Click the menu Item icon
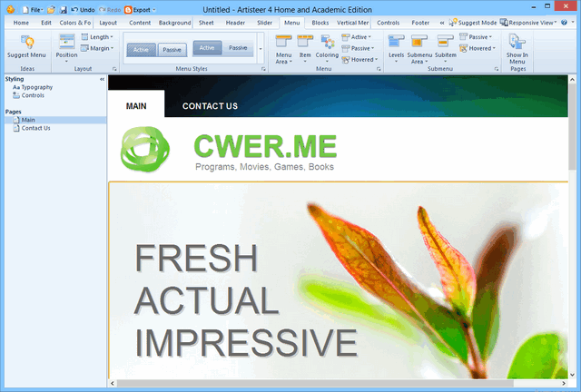 click(305, 42)
